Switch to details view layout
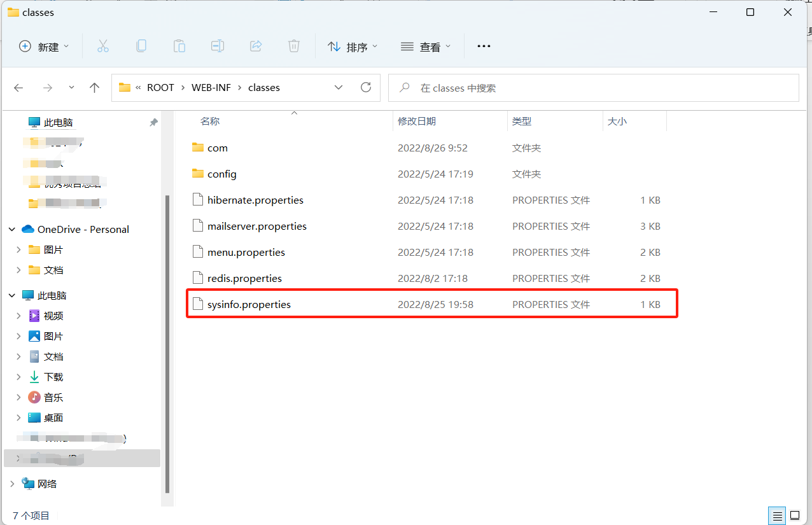Image resolution: width=812 pixels, height=525 pixels. (x=776, y=515)
